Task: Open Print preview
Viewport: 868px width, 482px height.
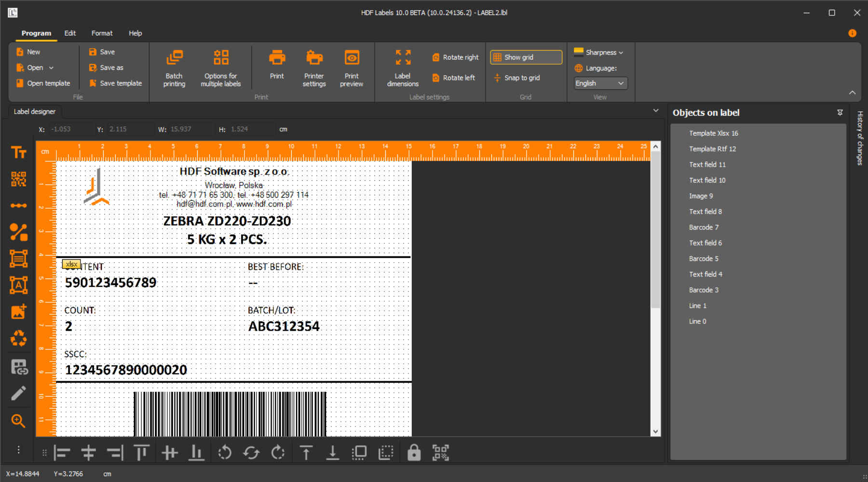Action: point(352,68)
